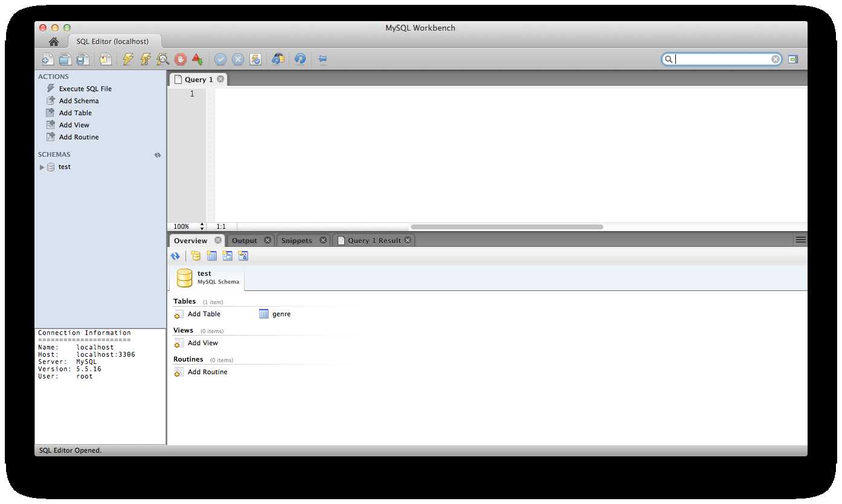Click Add Routine in Overview Routines section

(201, 372)
